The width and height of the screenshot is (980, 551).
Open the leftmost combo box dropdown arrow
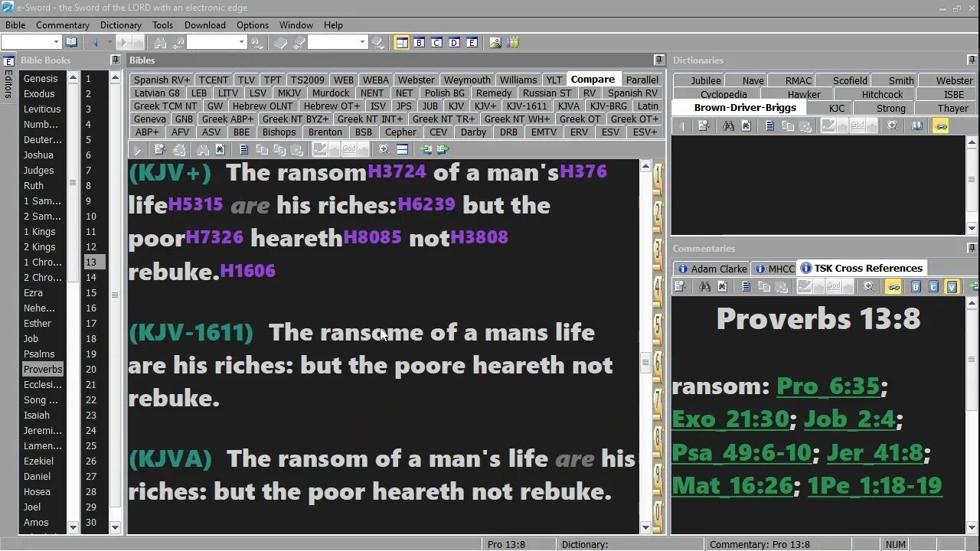click(x=57, y=42)
